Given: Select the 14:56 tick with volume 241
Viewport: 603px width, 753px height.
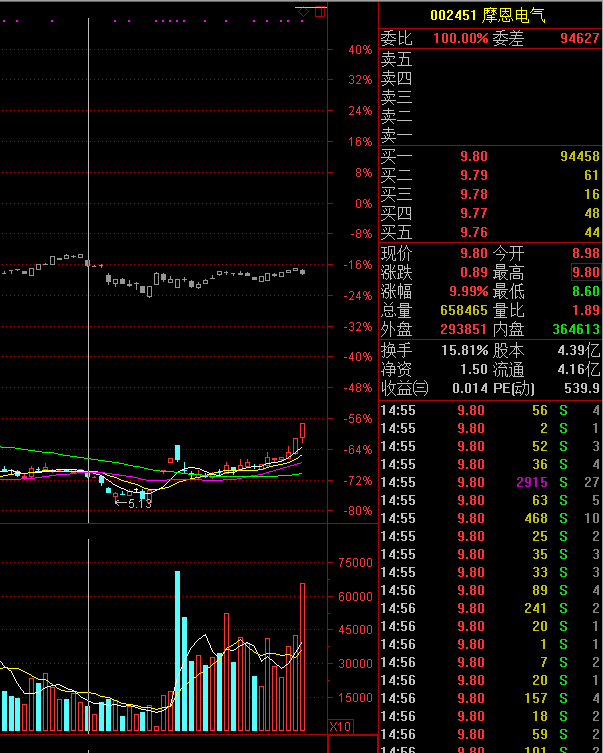Looking at the screenshot, I should (490, 608).
